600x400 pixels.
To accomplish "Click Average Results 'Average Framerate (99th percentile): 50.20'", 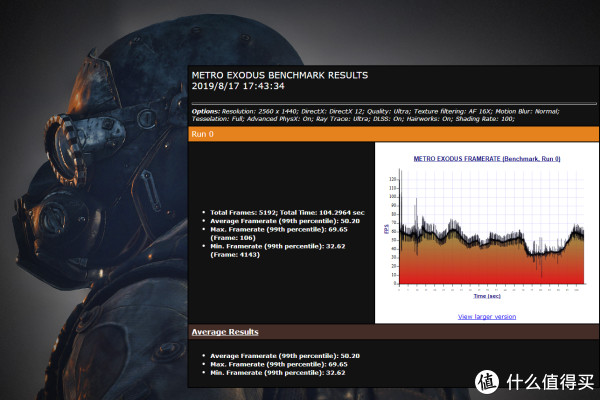I will (x=285, y=356).
